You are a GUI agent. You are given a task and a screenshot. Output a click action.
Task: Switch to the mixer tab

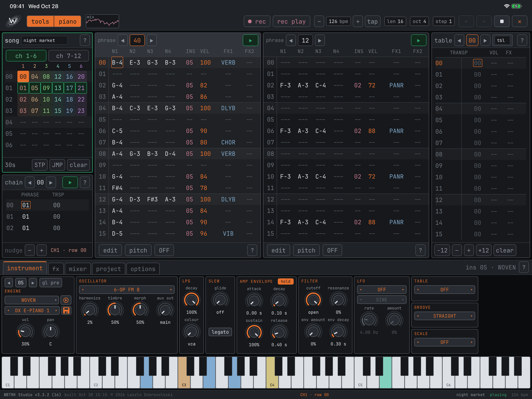(77, 269)
